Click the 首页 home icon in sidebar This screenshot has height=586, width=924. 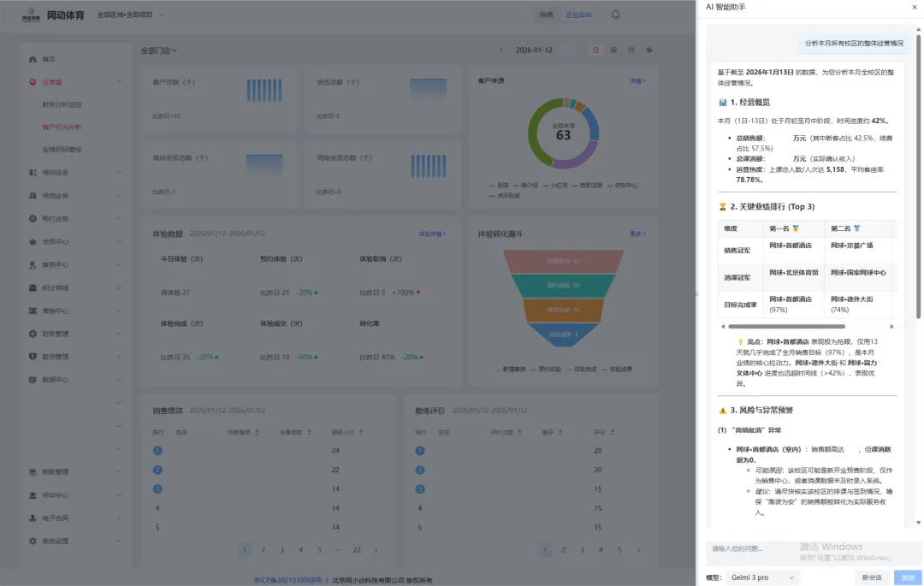pyautogui.click(x=33, y=59)
